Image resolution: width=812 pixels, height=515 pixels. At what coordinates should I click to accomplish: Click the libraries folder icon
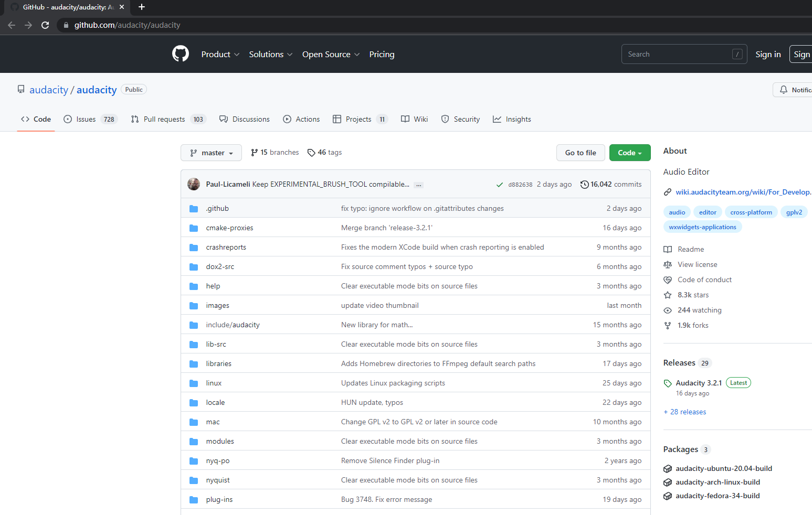(194, 364)
